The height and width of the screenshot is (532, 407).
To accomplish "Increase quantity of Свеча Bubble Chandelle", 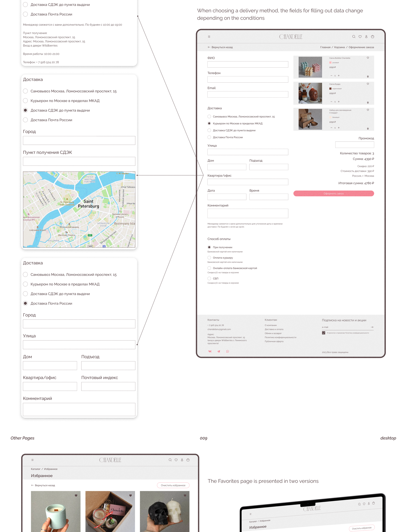I will click(339, 76).
